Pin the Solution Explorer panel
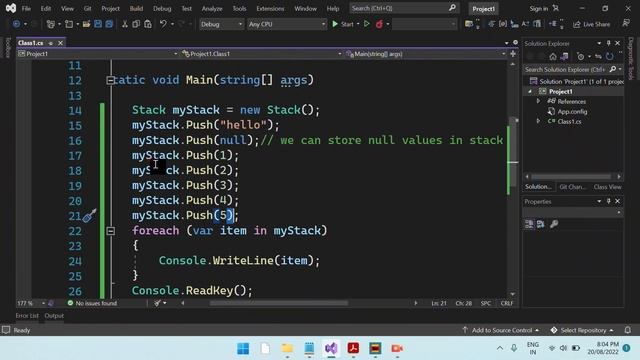 coord(609,43)
